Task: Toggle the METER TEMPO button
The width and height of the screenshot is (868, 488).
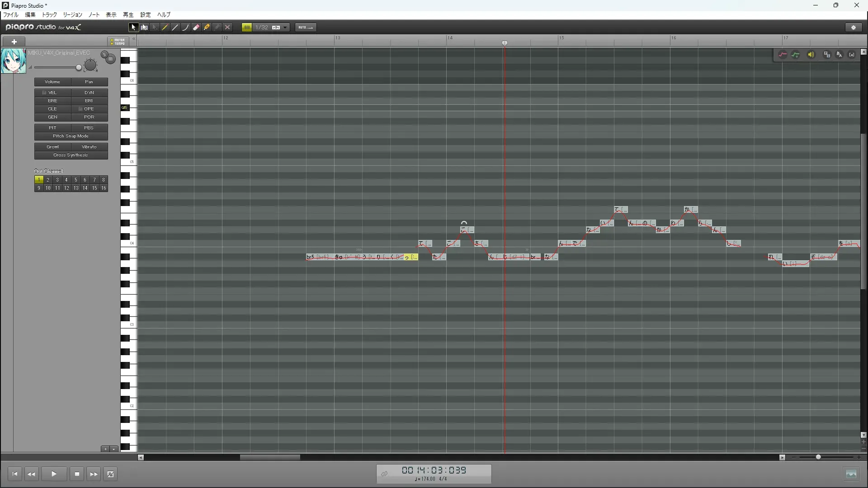Action: (118, 42)
